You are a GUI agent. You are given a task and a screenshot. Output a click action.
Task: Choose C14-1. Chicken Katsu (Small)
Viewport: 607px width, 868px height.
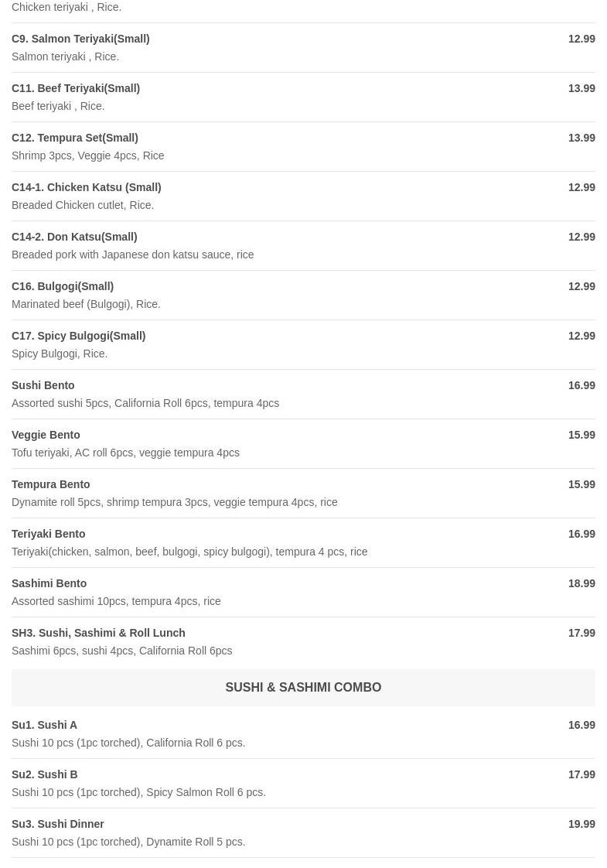[x=87, y=187]
